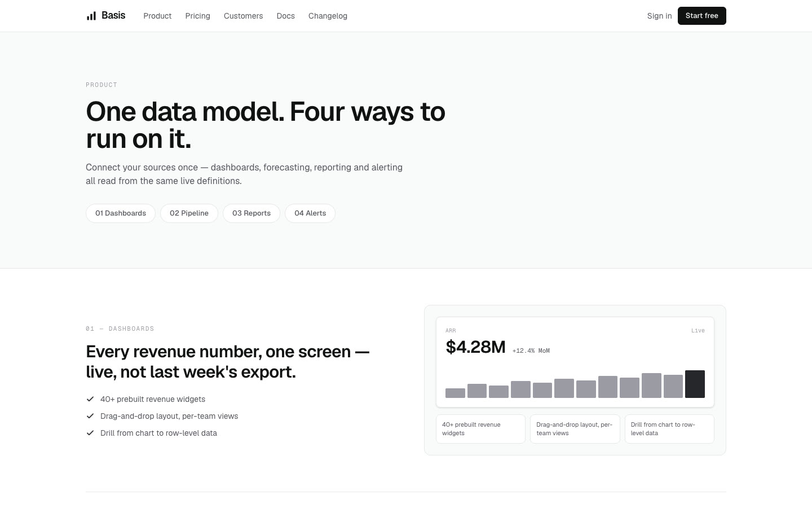Click the 'One data model' headline
This screenshot has width=812, height=508.
[266, 125]
